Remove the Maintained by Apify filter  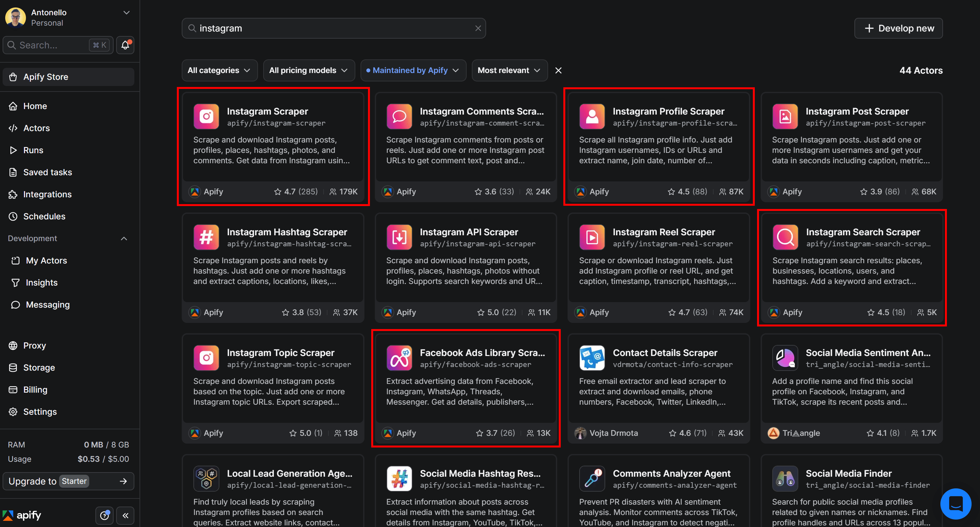tap(558, 70)
